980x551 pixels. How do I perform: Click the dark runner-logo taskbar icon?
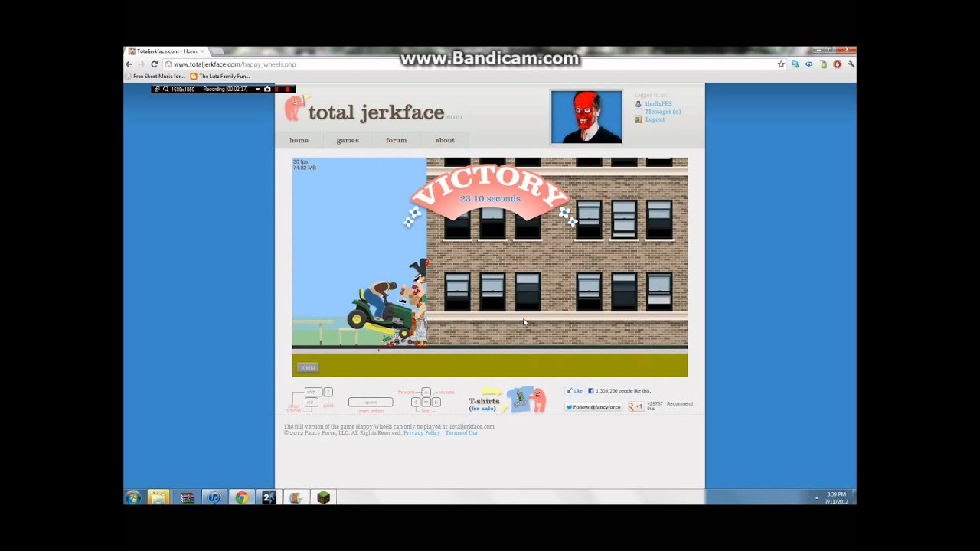(x=269, y=497)
